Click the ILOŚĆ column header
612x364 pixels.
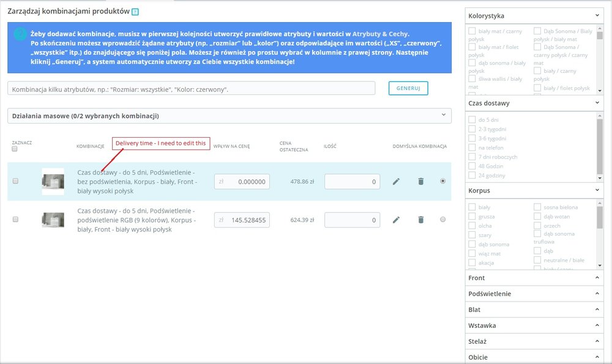pos(330,146)
